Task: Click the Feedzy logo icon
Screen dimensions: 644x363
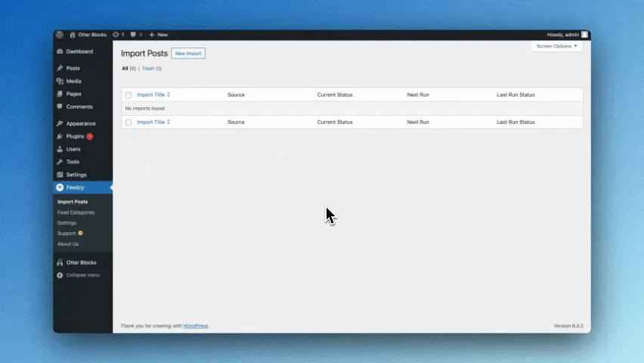Action: point(60,188)
